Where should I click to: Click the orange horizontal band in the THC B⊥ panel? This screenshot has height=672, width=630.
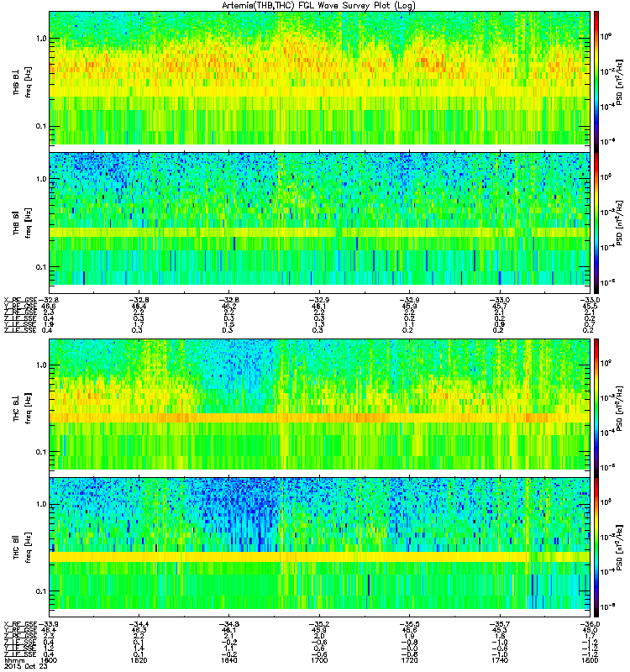coord(320,417)
